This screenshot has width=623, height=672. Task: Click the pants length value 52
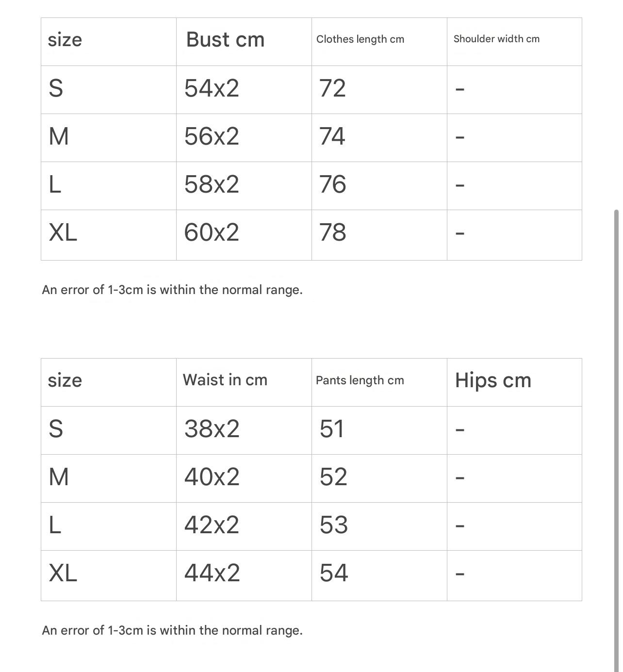[333, 477]
